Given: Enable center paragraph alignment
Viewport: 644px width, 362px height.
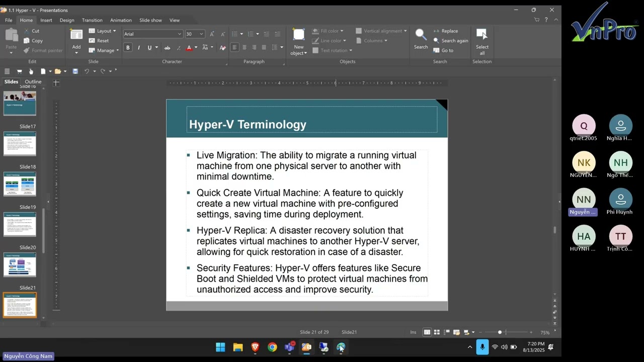Looking at the screenshot, I should 245,48.
